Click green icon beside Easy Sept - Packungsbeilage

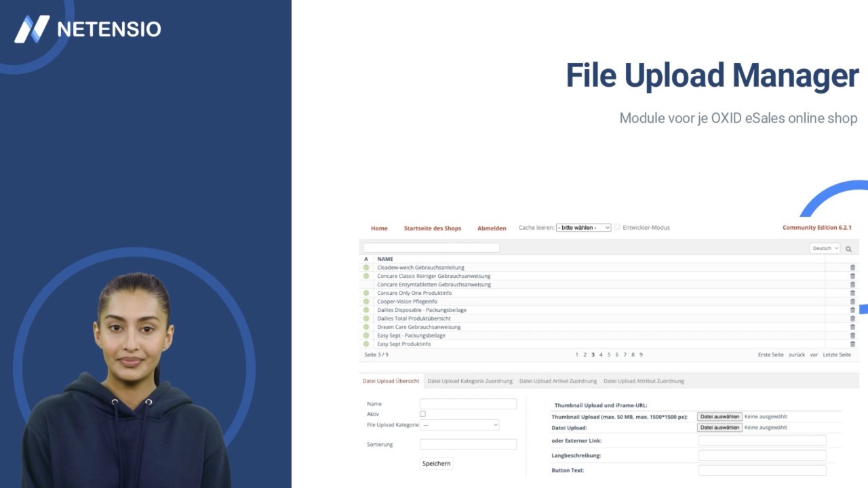tap(366, 335)
